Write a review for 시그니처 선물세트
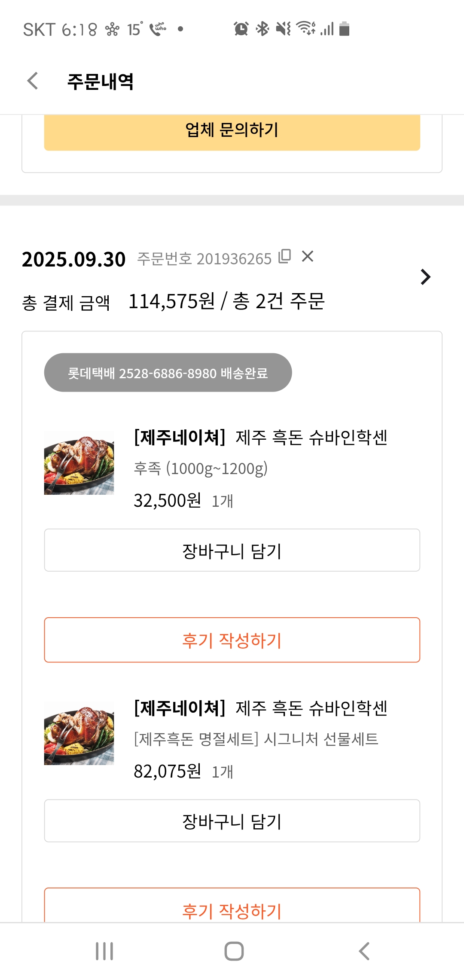Viewport: 464px width, 980px height. [232, 908]
